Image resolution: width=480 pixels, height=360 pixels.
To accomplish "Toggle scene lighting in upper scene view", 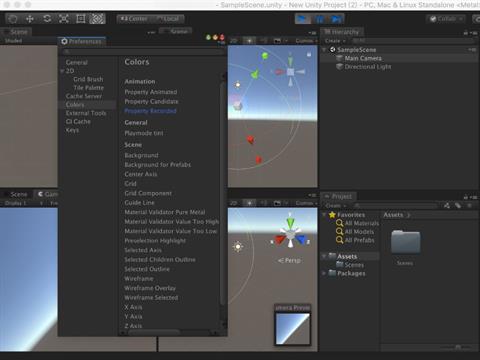I will point(249,41).
